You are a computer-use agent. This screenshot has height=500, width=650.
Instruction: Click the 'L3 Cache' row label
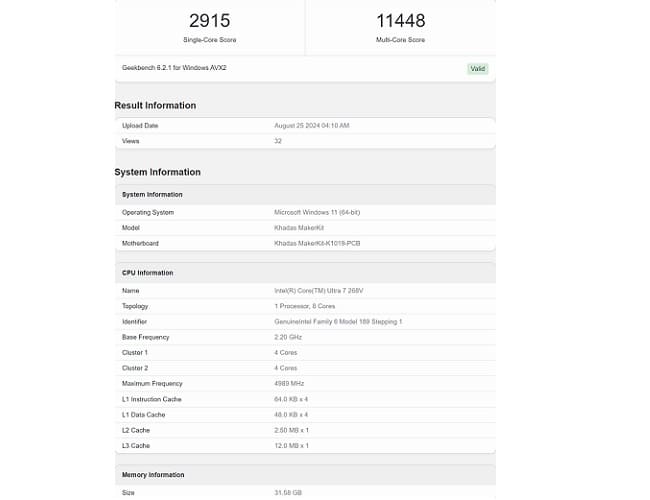click(136, 446)
